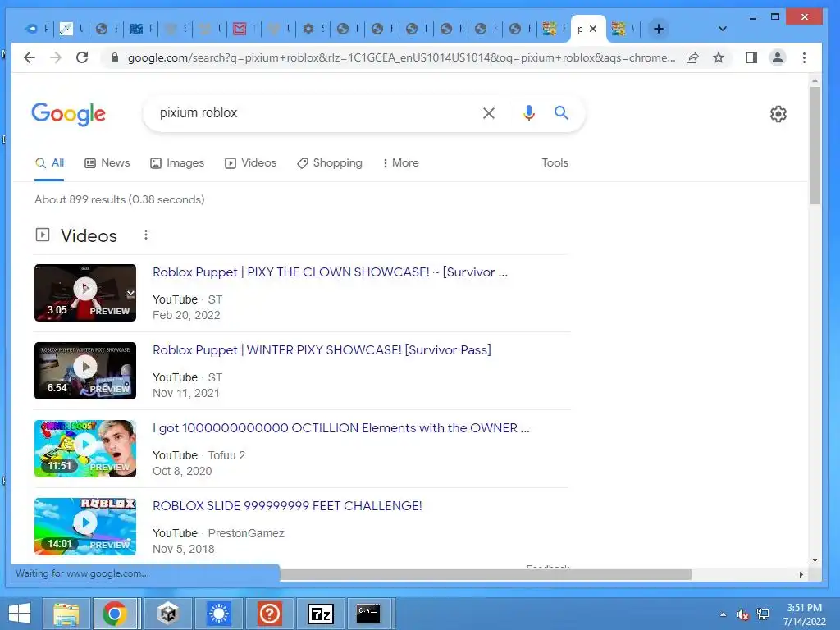840x630 pixels.
Task: Select the About 899 results text
Action: (x=120, y=200)
